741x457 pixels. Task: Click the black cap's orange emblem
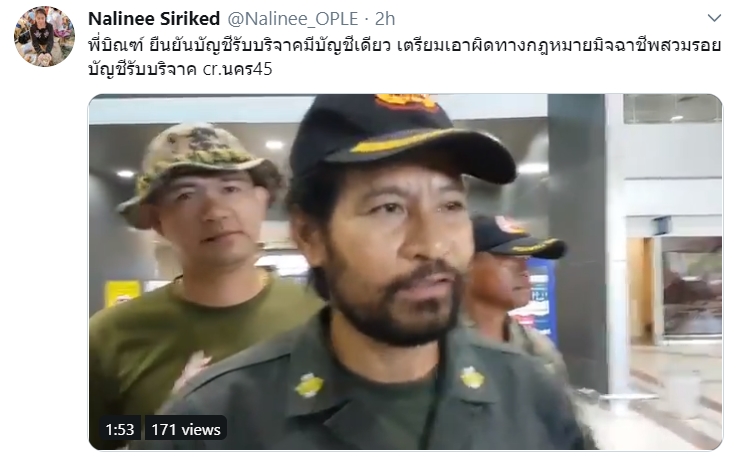pyautogui.click(x=406, y=102)
